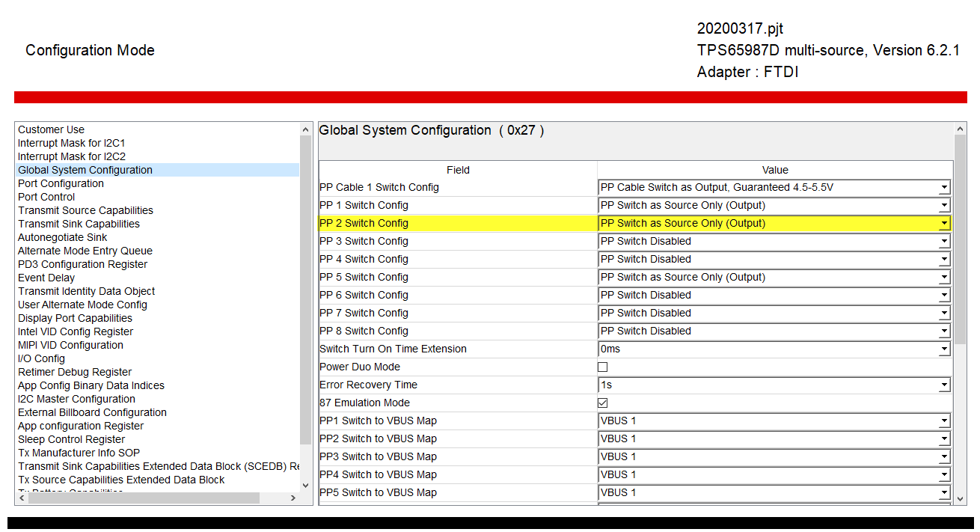The height and width of the screenshot is (532, 980).
Task: Open Error Recovery Time dropdown
Action: [774, 385]
